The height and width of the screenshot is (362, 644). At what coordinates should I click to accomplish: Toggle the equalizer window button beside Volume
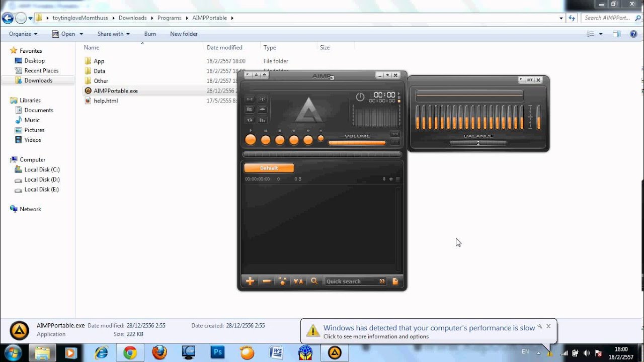pyautogui.click(x=395, y=134)
